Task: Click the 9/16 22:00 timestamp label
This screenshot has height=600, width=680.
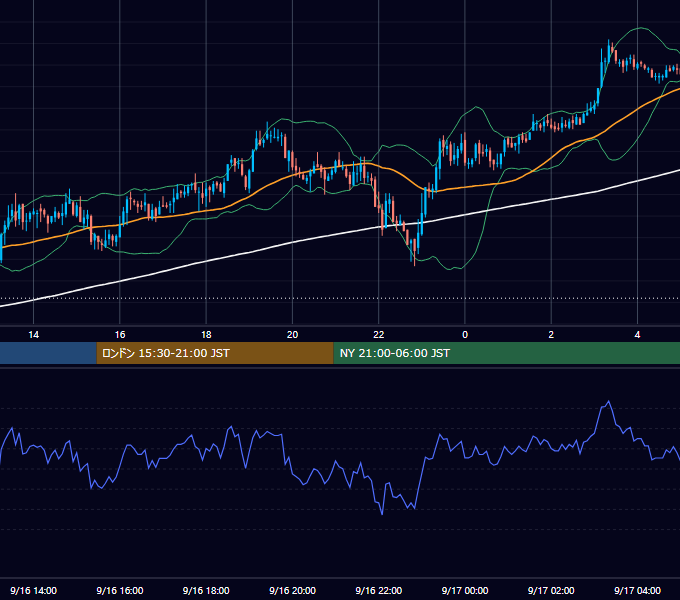Action: [x=379, y=590]
